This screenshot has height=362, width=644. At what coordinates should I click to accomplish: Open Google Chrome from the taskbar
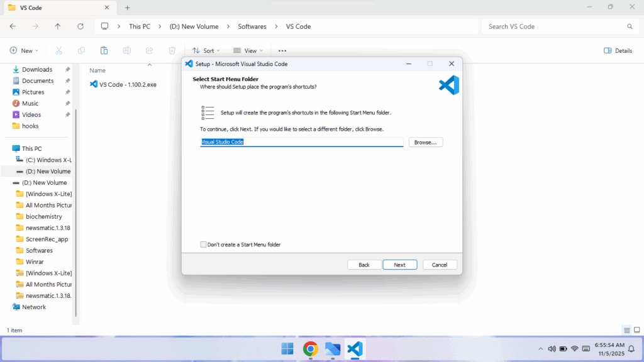pos(310,349)
